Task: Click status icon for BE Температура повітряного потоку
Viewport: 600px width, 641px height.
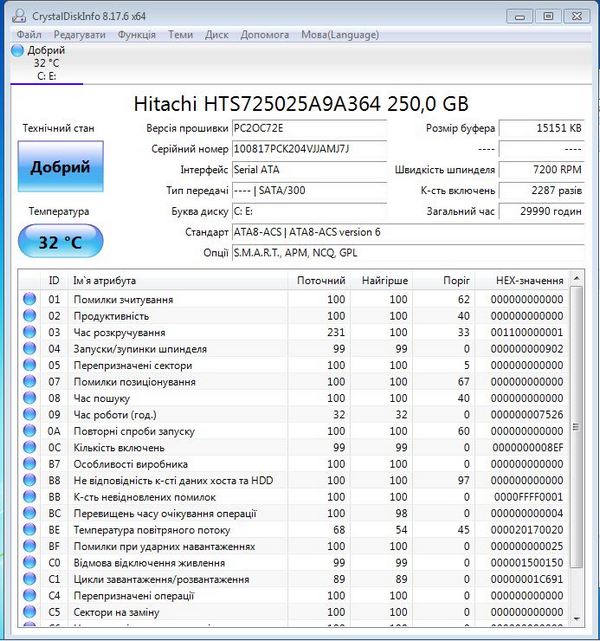Action: point(30,530)
